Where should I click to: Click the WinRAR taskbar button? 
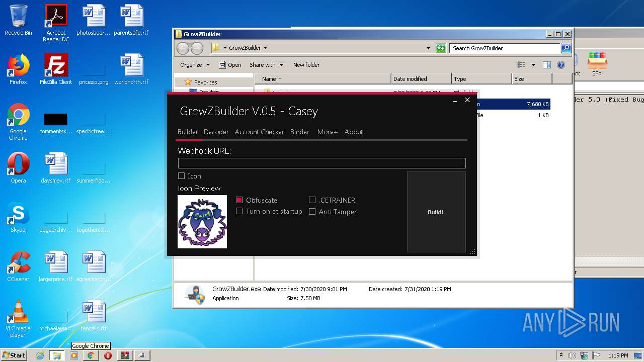[x=125, y=355]
